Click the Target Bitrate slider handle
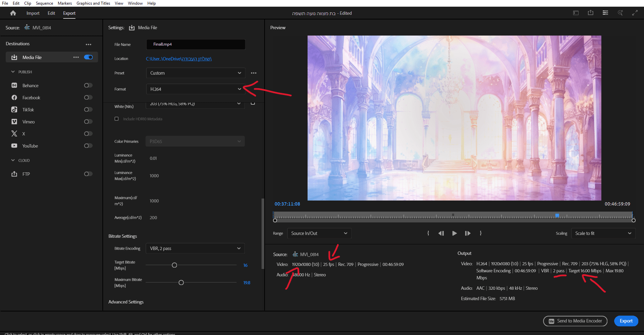Image resolution: width=644 pixels, height=335 pixels. pos(174,265)
